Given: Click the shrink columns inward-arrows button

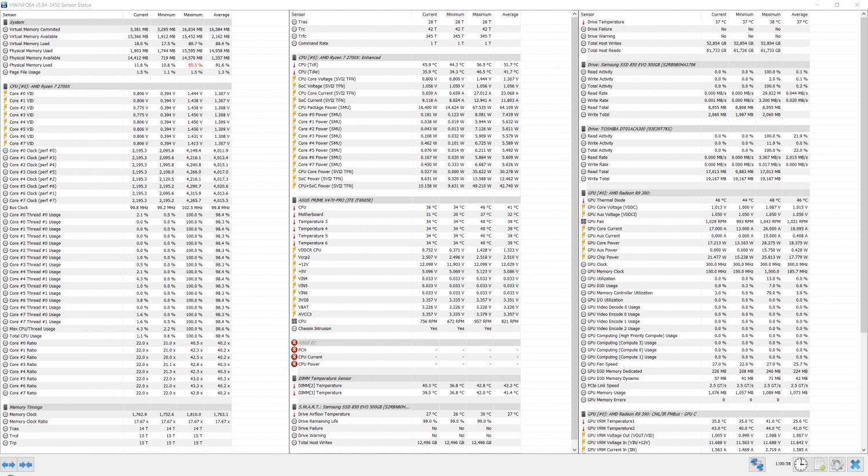Looking at the screenshot, I should point(26,464).
